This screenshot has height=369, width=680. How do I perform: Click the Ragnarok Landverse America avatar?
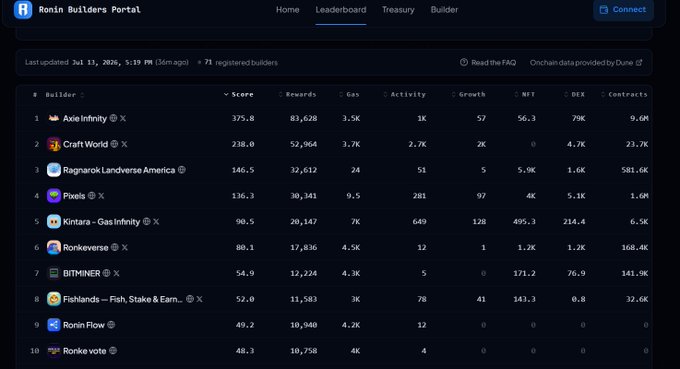pyautogui.click(x=54, y=170)
